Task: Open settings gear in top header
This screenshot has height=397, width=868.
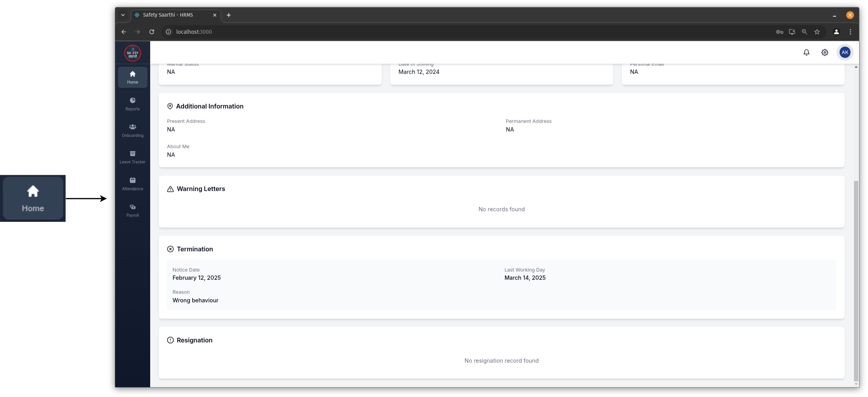Action: pyautogui.click(x=824, y=53)
